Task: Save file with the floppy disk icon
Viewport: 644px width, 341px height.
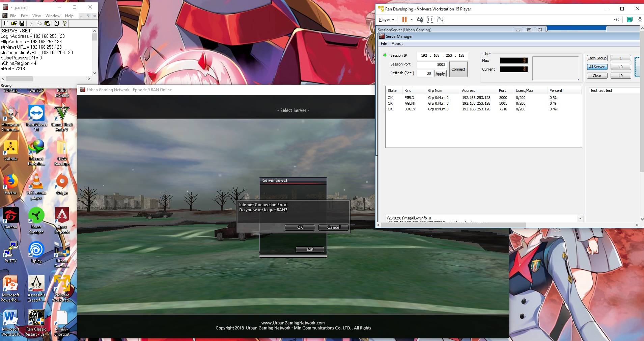Action: (x=22, y=23)
